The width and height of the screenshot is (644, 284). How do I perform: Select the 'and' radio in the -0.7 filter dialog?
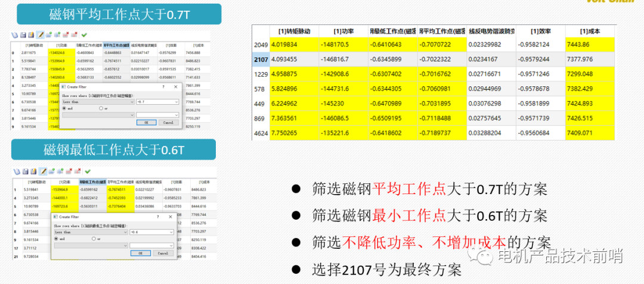click(x=64, y=108)
